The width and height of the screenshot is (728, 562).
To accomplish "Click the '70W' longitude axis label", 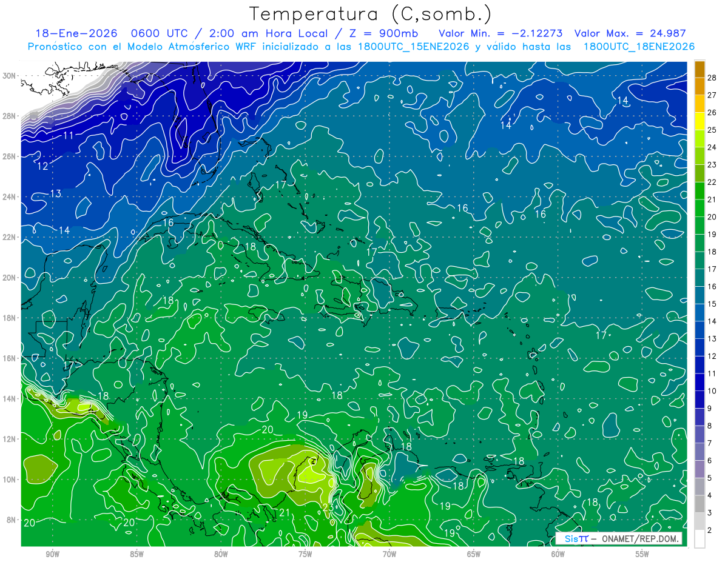I will click(x=389, y=554).
